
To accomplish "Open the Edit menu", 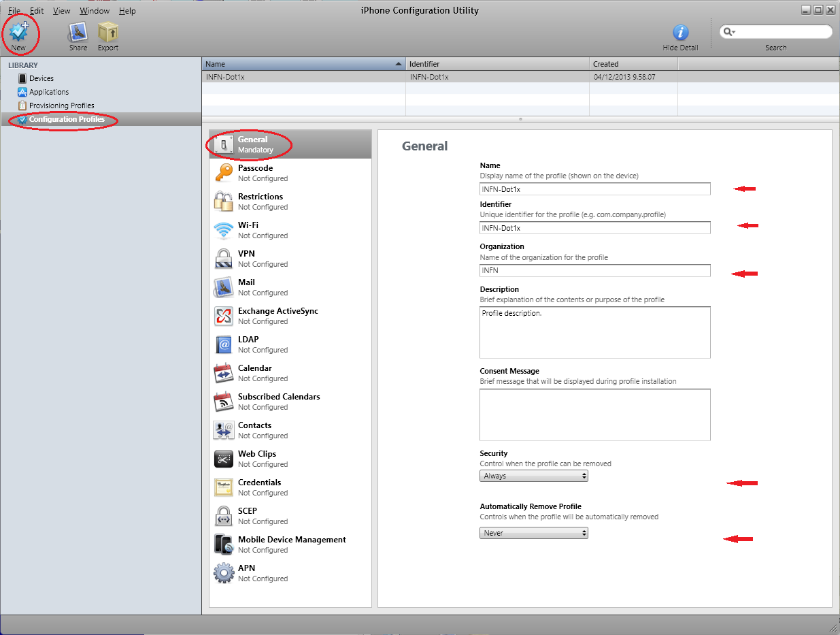I will pos(37,11).
